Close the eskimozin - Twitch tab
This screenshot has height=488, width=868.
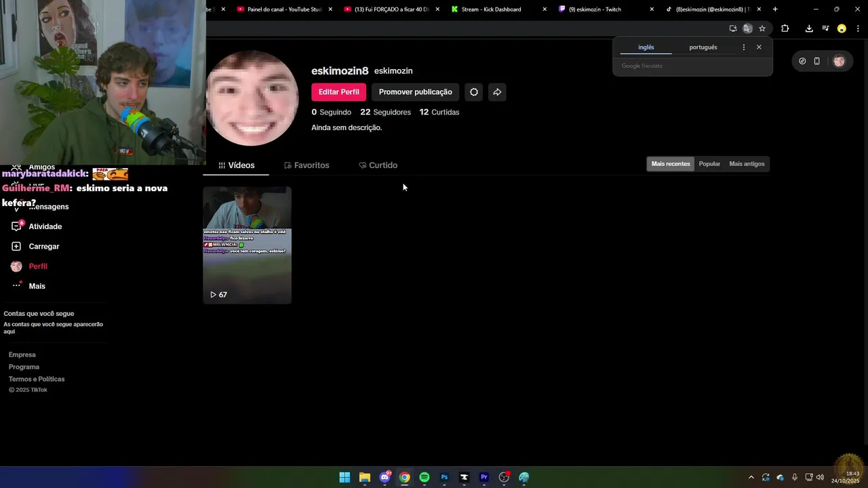(x=652, y=9)
